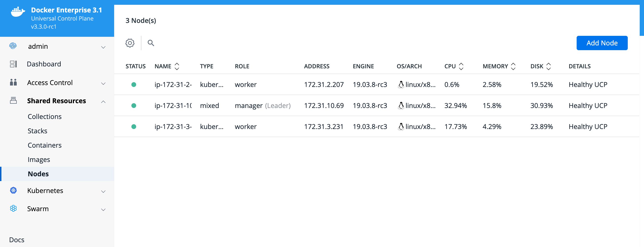Click the Access Control people icon
Screen dimensions: 644x247
pos(13,82)
